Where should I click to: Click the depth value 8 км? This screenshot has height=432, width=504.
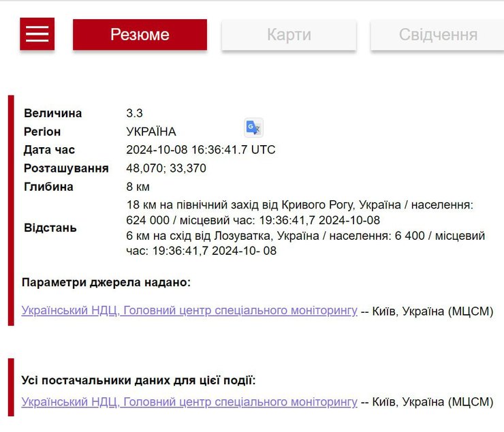coord(138,187)
